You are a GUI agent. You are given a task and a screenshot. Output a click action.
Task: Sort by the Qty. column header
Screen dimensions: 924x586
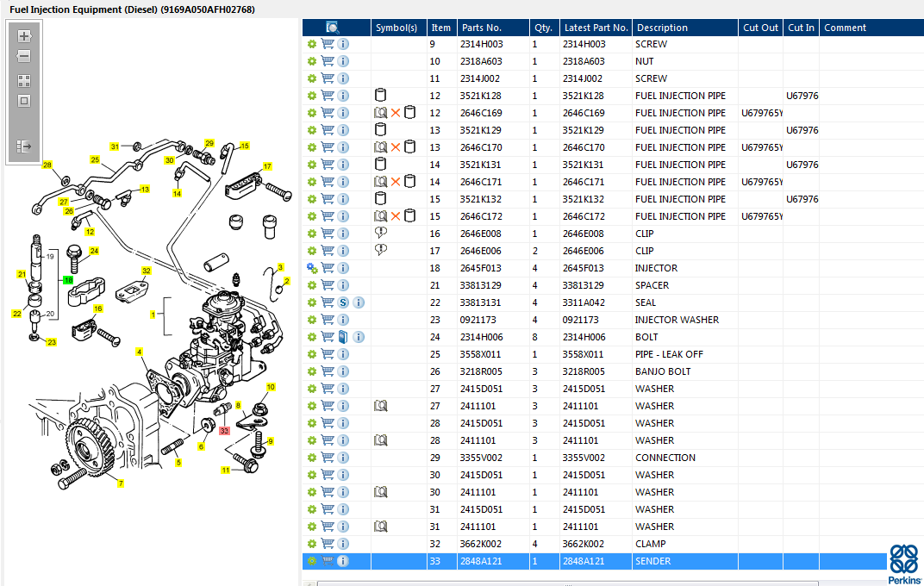tap(543, 28)
